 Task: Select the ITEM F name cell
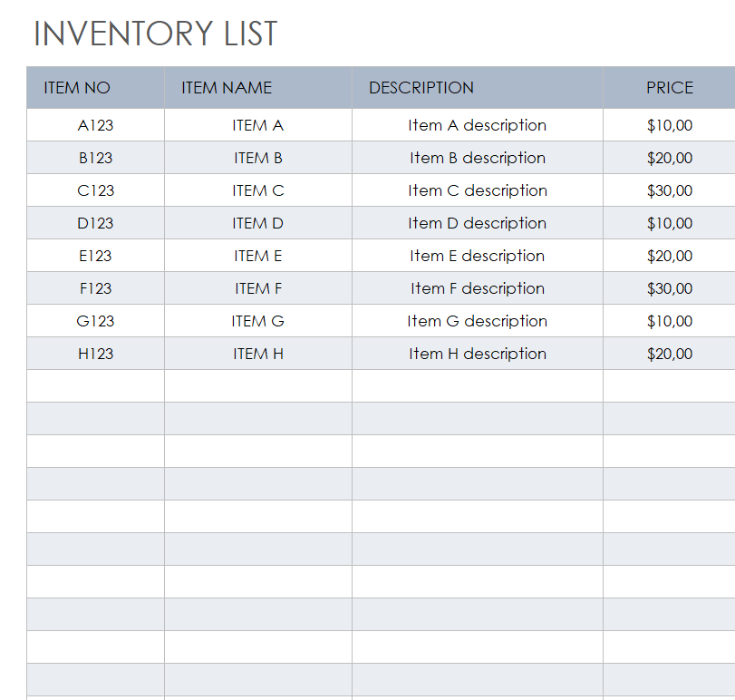pyautogui.click(x=258, y=288)
